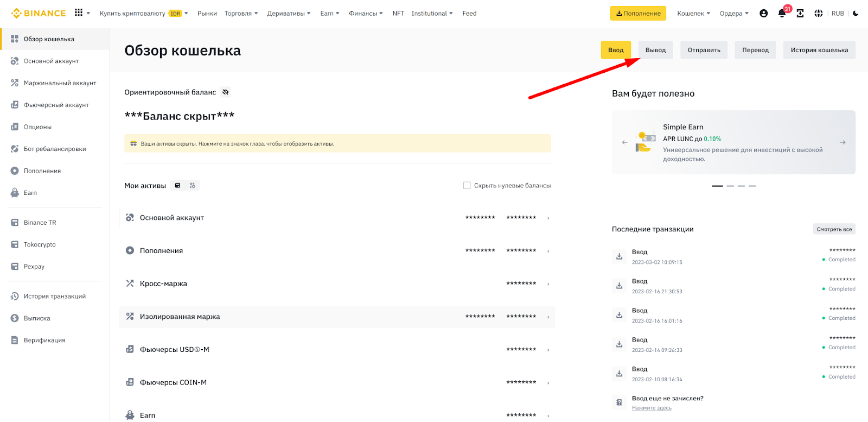Open Верификация in sidebar
This screenshot has height=422, width=868.
[54, 341]
